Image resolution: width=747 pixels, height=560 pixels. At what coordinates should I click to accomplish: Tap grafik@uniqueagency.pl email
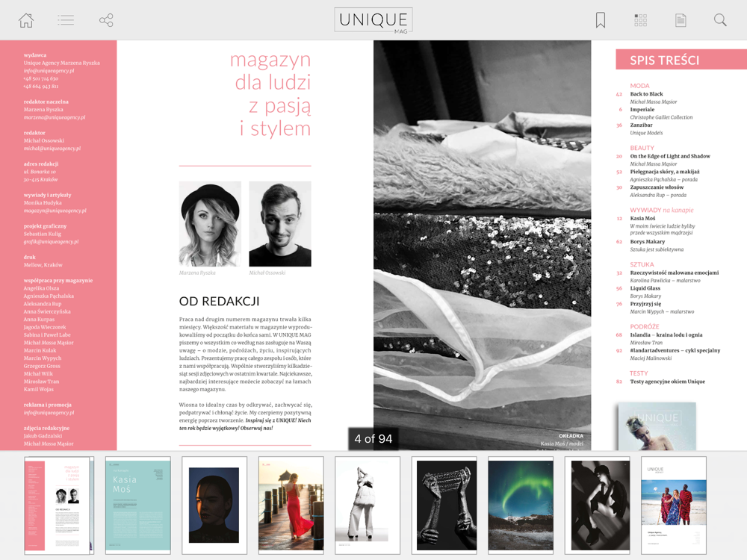(51, 241)
